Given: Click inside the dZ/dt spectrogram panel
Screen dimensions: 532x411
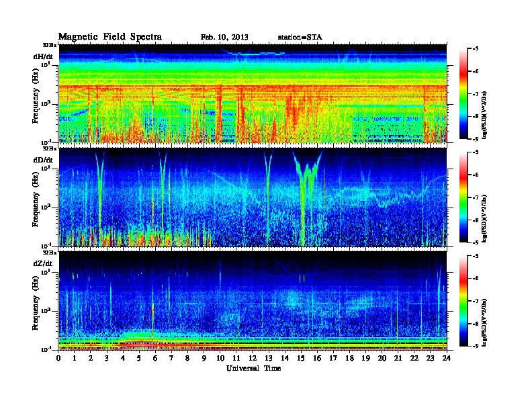Looking at the screenshot, I should click(x=253, y=301).
